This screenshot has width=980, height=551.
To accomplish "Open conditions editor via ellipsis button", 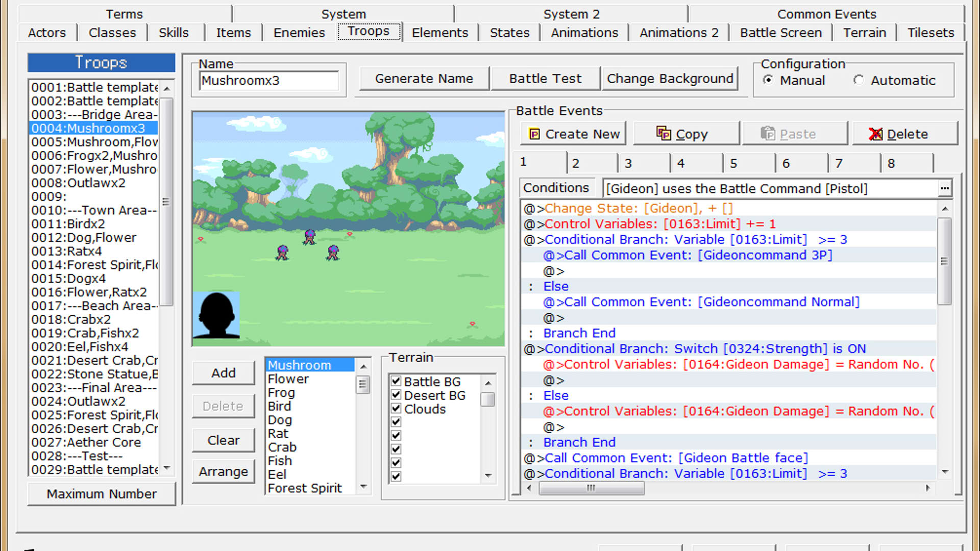I will point(945,189).
